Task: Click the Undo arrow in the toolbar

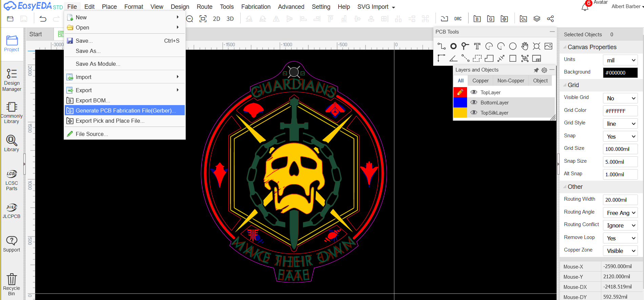Action: coord(43,19)
